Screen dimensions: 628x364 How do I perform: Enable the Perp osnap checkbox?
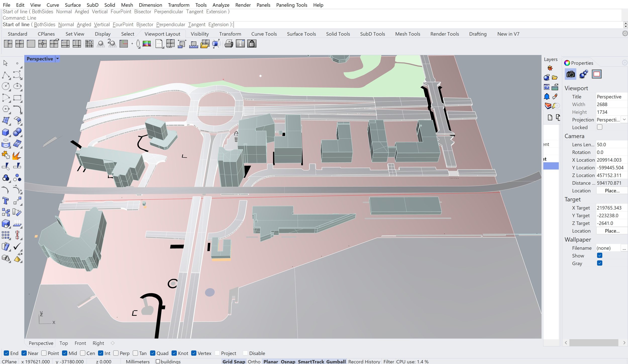pyautogui.click(x=116, y=353)
